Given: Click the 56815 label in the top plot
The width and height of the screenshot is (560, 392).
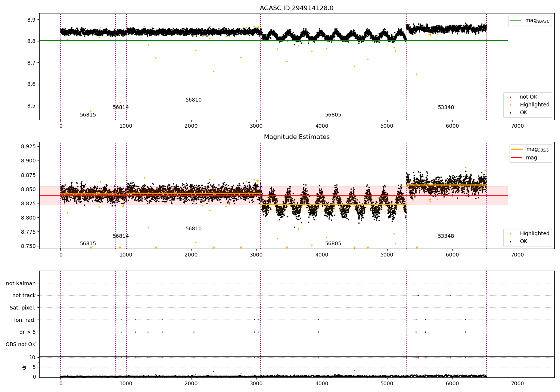Looking at the screenshot, I should pos(88,115).
